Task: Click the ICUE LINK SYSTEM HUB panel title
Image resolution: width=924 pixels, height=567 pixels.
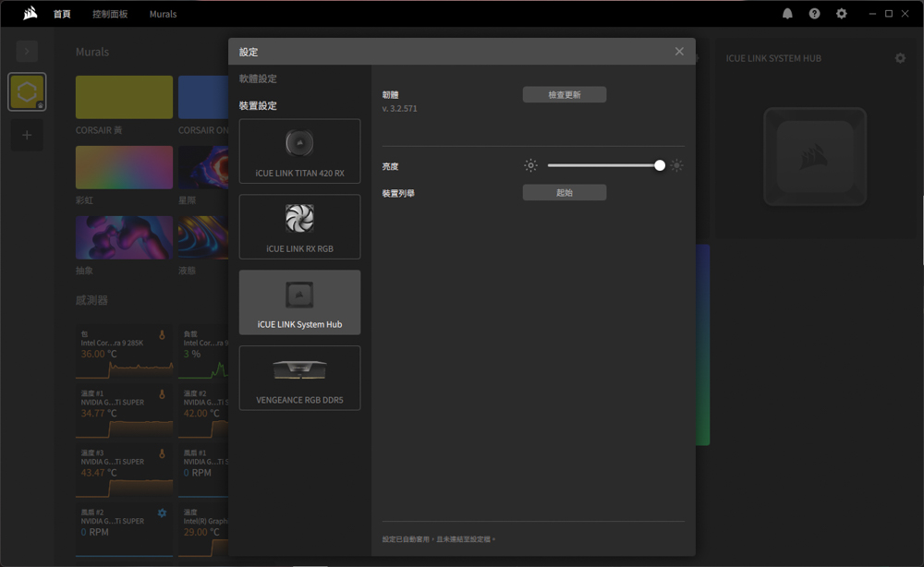Action: point(773,58)
